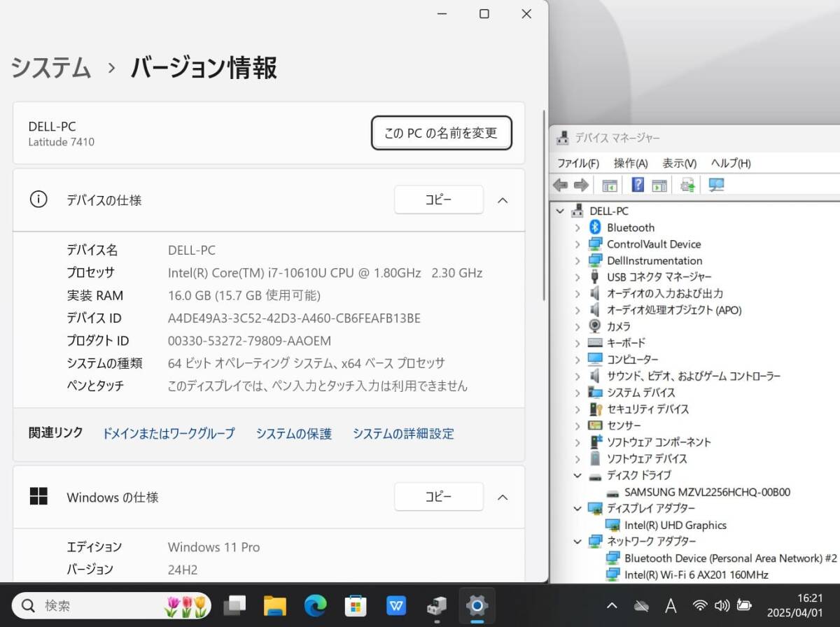Screen dimensions: 840x627
Task: Click システム breadcrumb in Settings header
Action: 51,68
